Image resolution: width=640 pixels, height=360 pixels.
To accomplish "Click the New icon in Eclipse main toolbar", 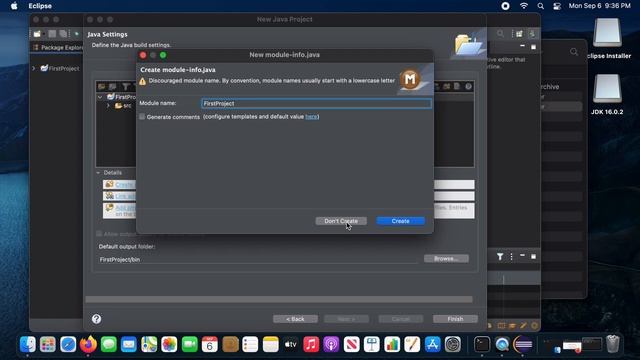I will (x=37, y=34).
